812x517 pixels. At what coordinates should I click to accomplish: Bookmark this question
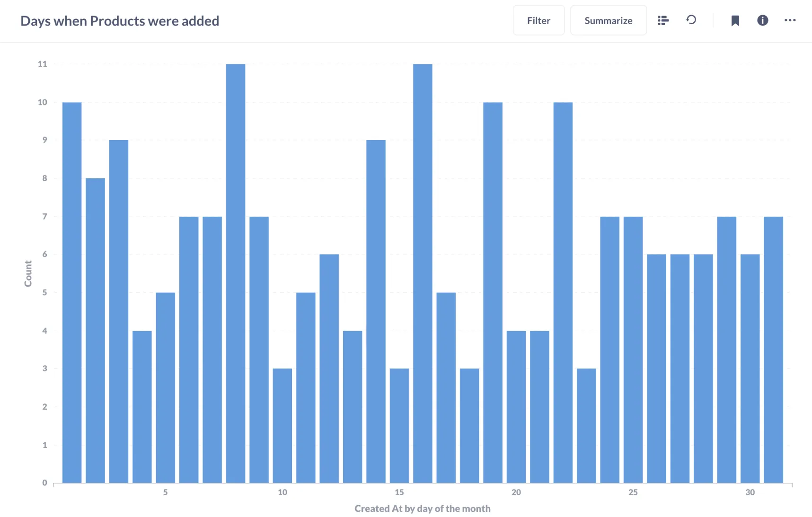tap(735, 20)
